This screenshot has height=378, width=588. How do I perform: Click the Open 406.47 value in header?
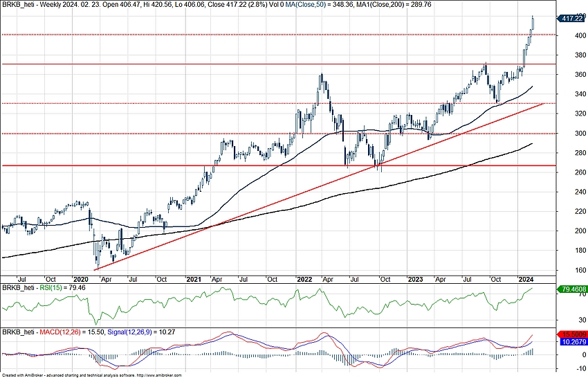123,5
